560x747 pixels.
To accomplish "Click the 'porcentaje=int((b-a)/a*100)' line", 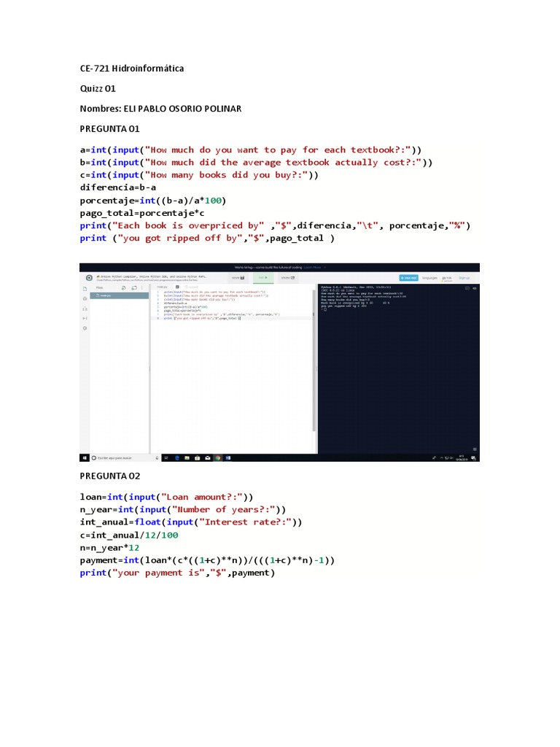I will click(x=153, y=201).
